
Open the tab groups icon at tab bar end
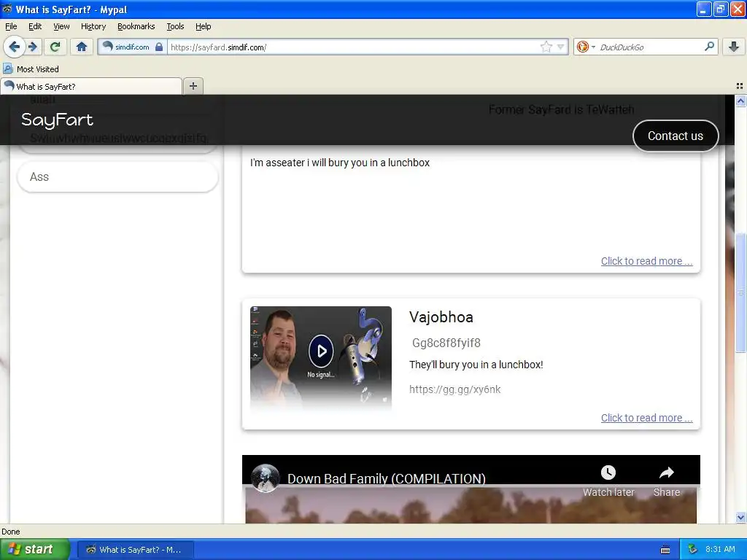pyautogui.click(x=740, y=86)
